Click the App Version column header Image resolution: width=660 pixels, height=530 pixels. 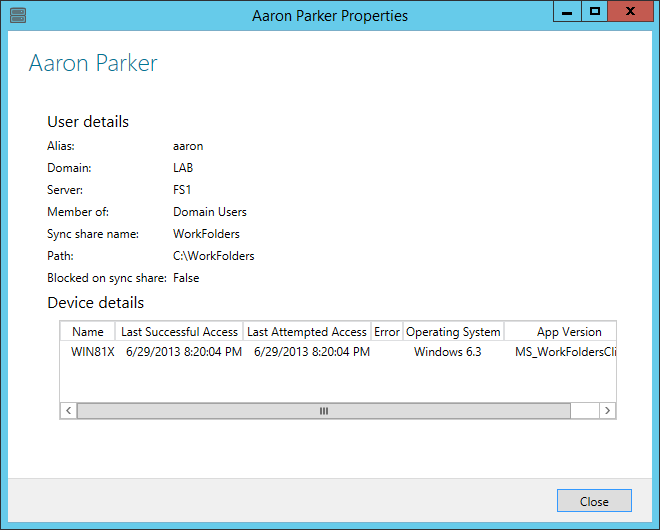tap(560, 332)
